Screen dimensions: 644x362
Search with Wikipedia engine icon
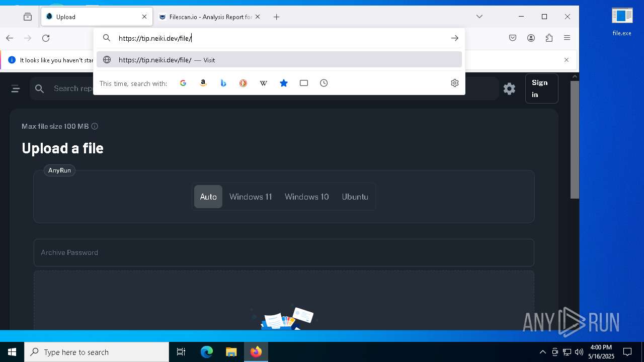tap(263, 83)
